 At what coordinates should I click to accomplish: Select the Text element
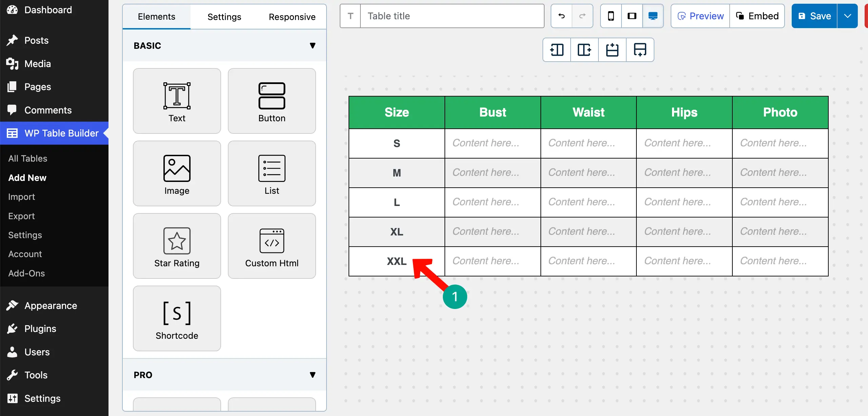point(177,101)
